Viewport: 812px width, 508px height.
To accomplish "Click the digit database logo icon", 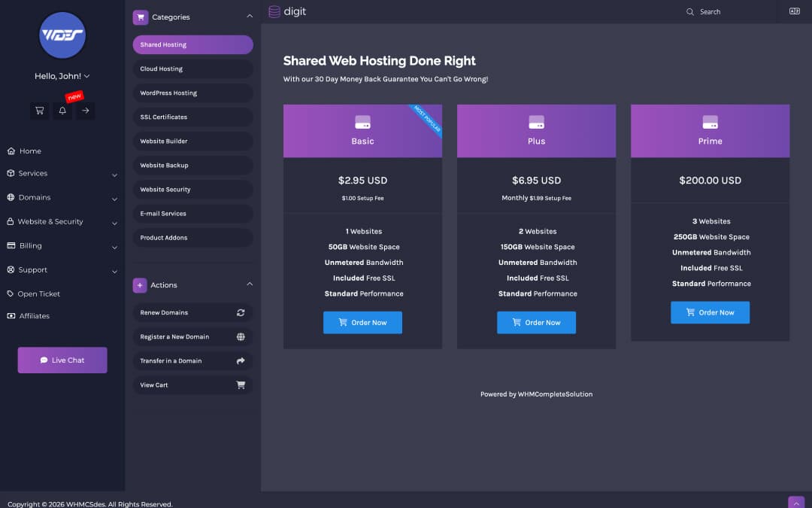I will 274,11.
